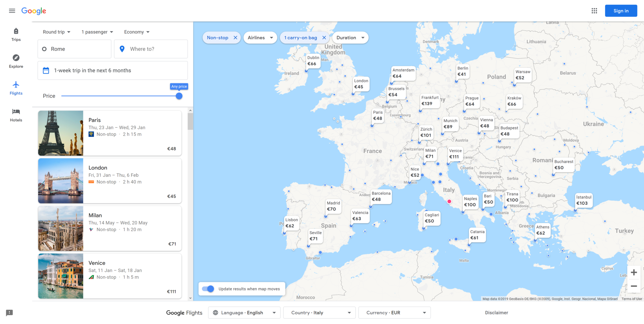Select the Istanbul €103 map label
The height and width of the screenshot is (324, 644).
584,200
